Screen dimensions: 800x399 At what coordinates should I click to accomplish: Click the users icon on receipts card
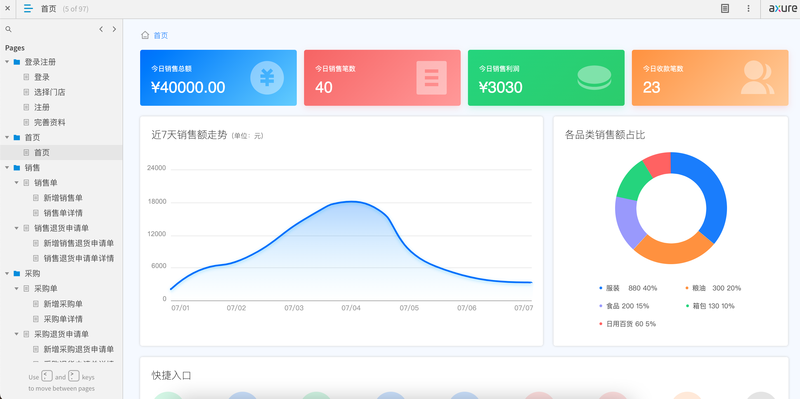(x=758, y=78)
